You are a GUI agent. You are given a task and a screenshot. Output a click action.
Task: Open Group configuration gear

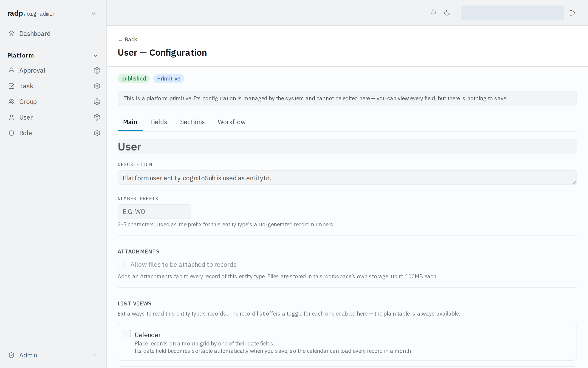coord(97,102)
